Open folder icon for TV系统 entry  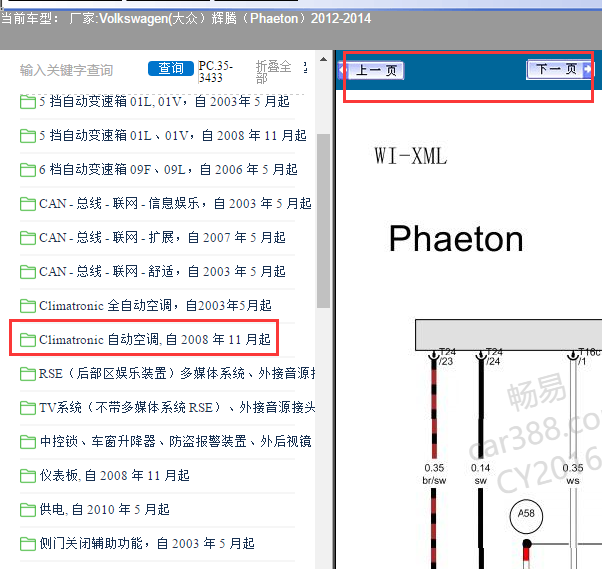(28, 408)
